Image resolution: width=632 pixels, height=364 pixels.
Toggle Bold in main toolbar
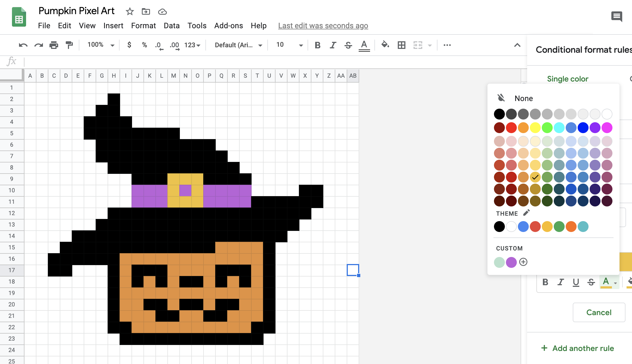pyautogui.click(x=317, y=45)
